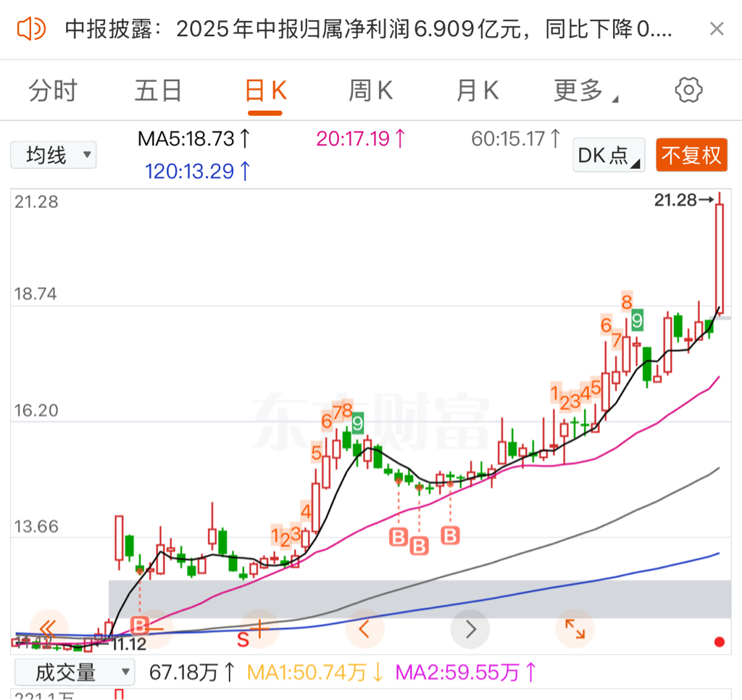Switch to the 分时 intraday tab
742x700 pixels.
coord(52,91)
